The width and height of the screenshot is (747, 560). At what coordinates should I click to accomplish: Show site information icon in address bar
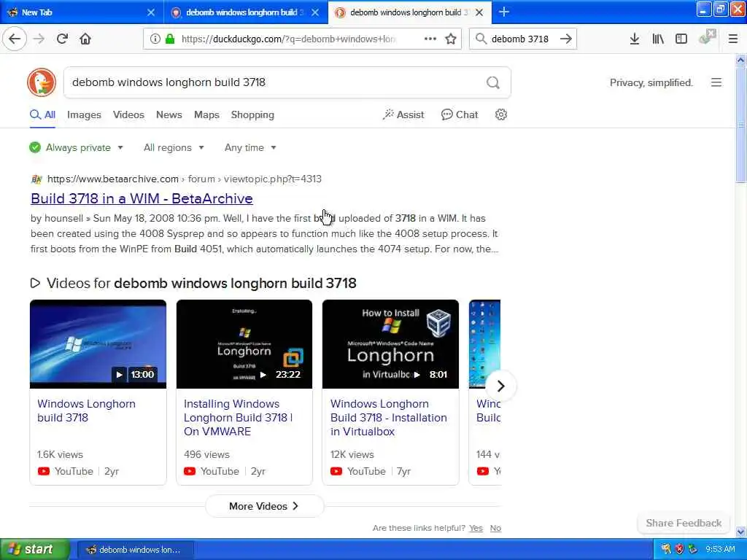pyautogui.click(x=155, y=39)
